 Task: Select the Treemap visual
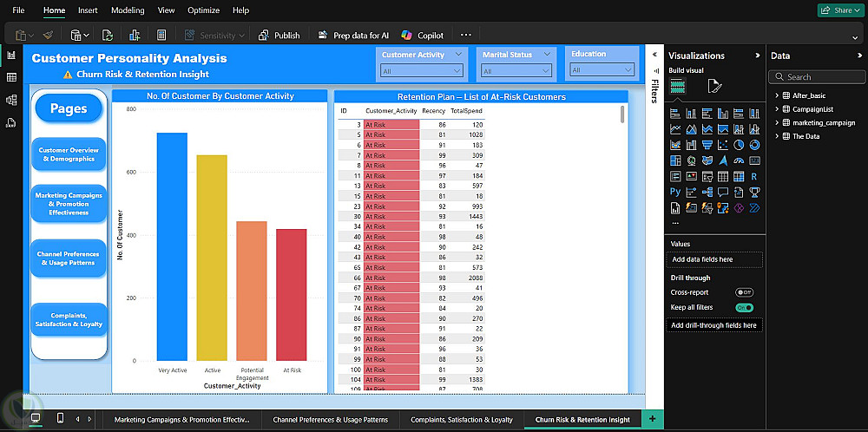674,161
